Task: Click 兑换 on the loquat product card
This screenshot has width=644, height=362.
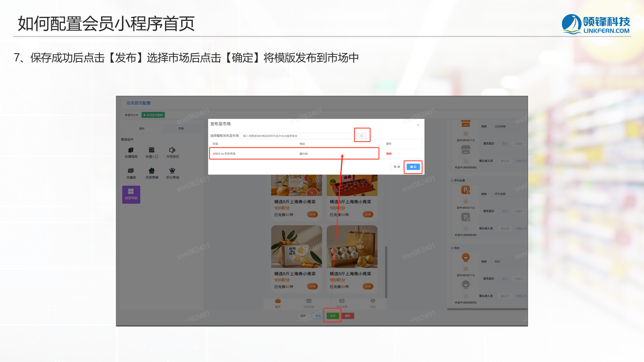Action: pos(312,286)
